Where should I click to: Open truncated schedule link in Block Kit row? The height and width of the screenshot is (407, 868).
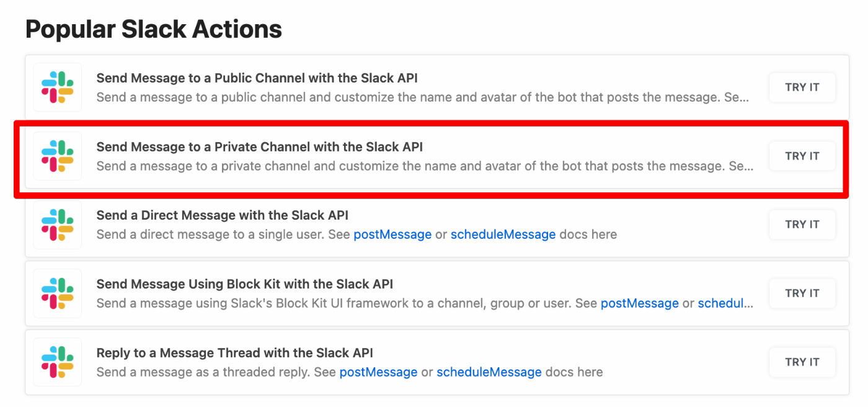tap(725, 303)
